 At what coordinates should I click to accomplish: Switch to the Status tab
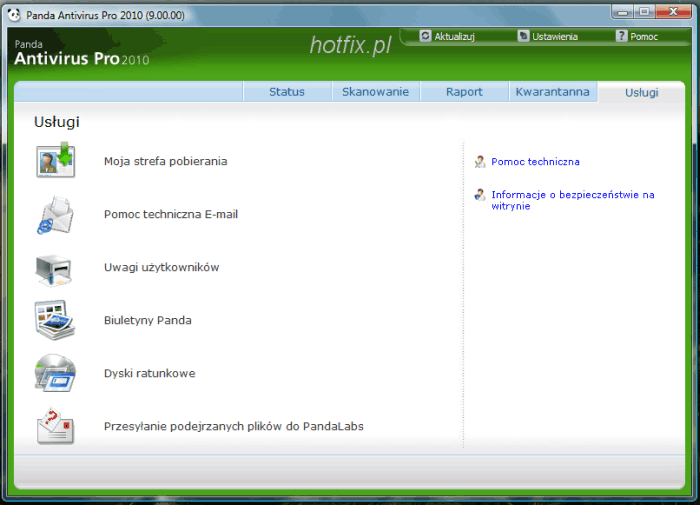[287, 92]
